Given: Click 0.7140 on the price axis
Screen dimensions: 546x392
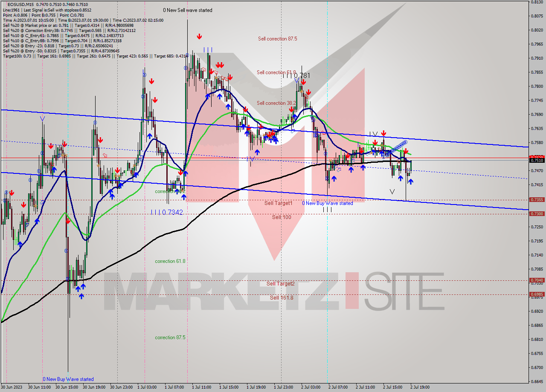Looking at the screenshot, I should [537, 255].
